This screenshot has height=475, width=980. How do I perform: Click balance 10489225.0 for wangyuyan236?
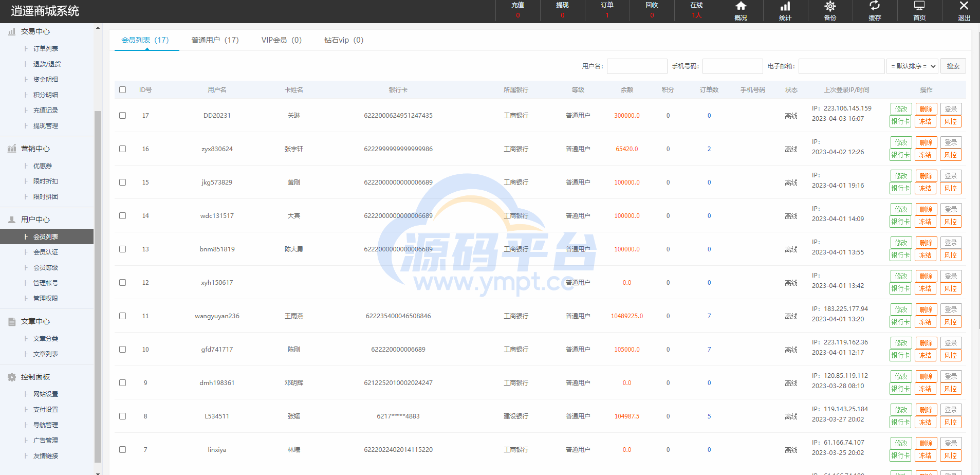pos(627,316)
